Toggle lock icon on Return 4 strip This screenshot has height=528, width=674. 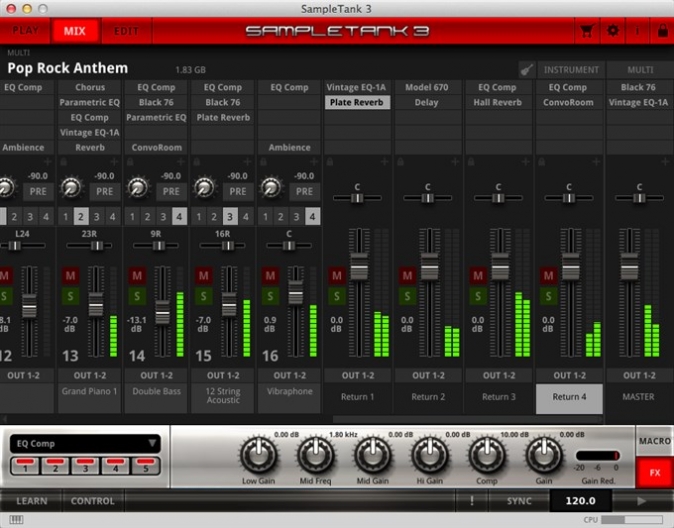[542, 162]
